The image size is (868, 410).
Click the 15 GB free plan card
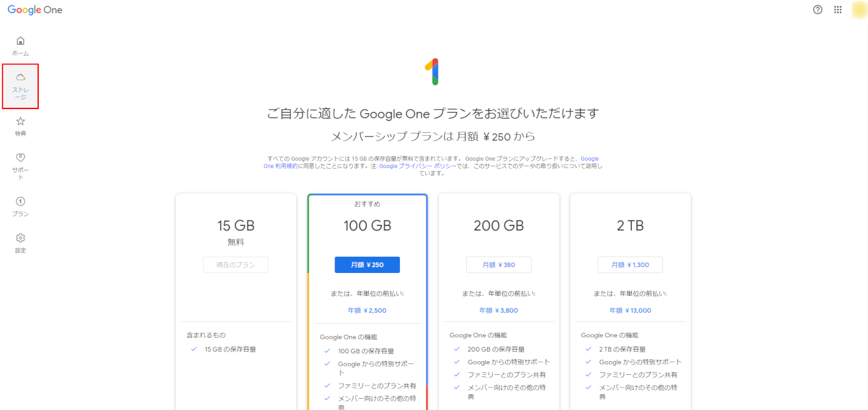(x=235, y=226)
